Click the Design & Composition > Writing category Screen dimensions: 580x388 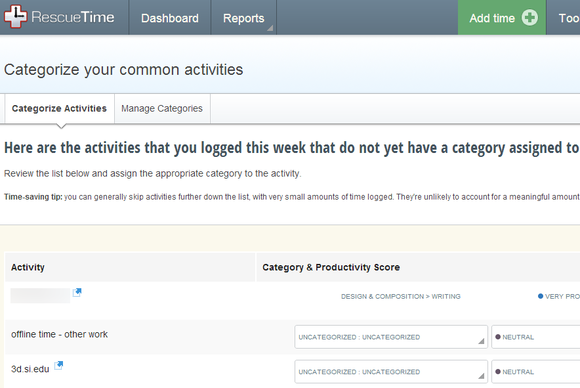coord(401,296)
